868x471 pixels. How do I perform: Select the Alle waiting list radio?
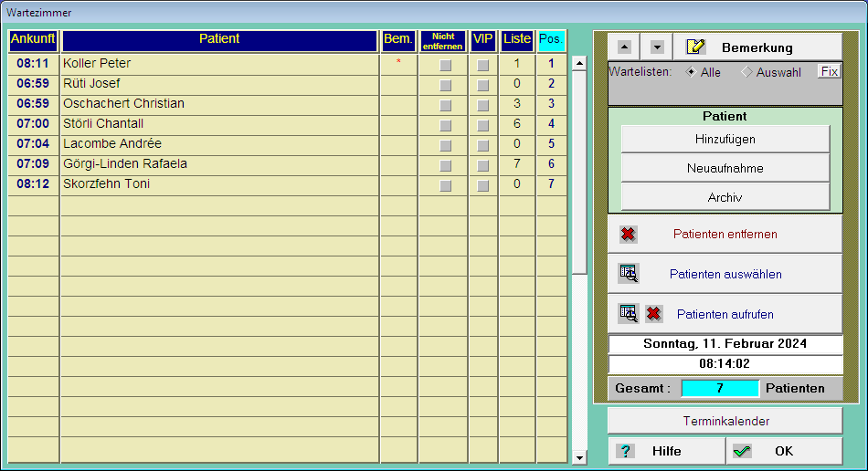[691, 72]
